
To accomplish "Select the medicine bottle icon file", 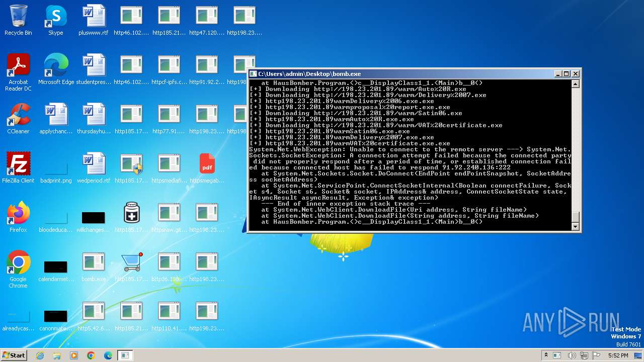I will pyautogui.click(x=131, y=217).
